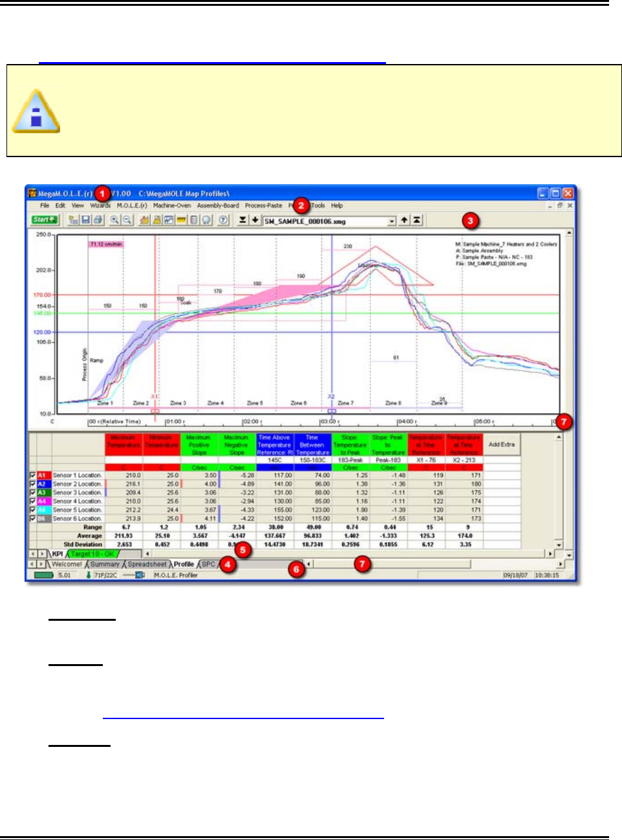
Task: Click the connection icon in status bar
Action: click(x=134, y=575)
